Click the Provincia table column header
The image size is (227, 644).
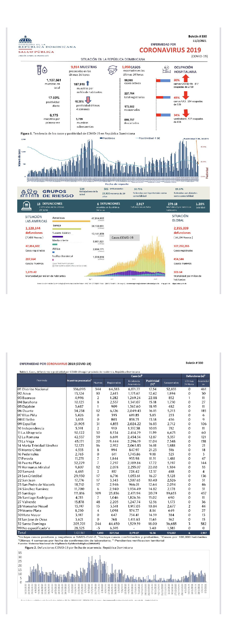pos(42,381)
